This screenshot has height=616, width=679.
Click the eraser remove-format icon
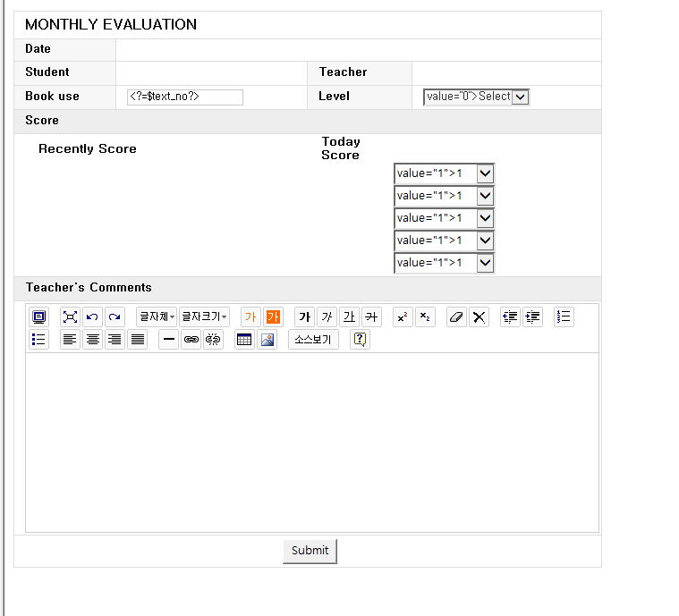coord(456,317)
